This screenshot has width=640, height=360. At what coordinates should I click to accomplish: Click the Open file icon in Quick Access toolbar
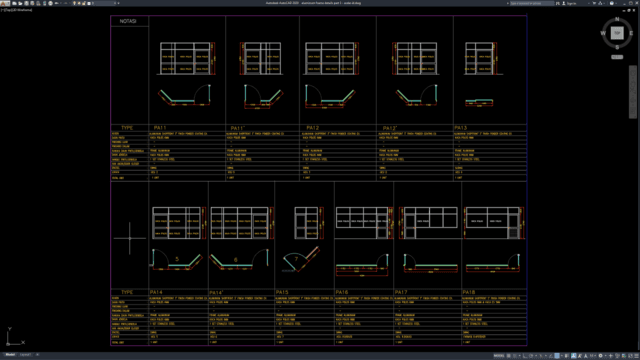(20, 3)
